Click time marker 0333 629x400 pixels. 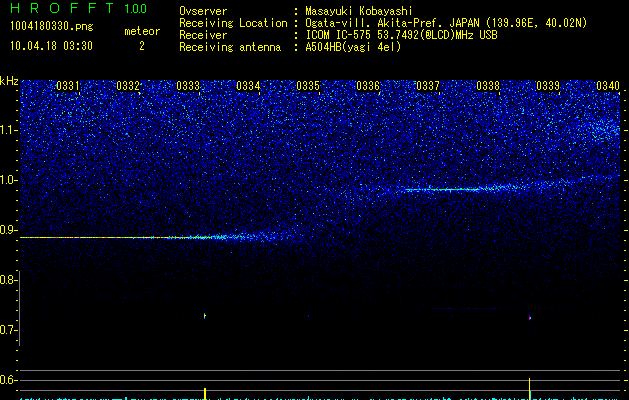pos(188,86)
